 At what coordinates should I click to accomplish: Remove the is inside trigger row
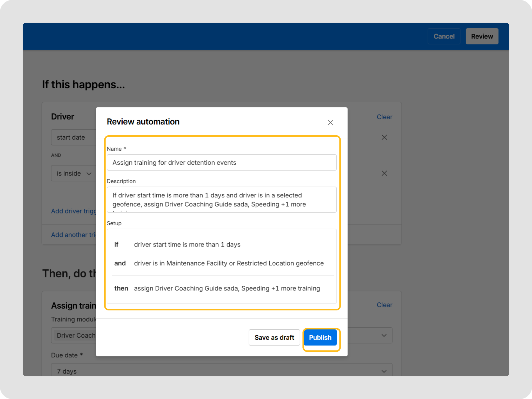point(384,173)
